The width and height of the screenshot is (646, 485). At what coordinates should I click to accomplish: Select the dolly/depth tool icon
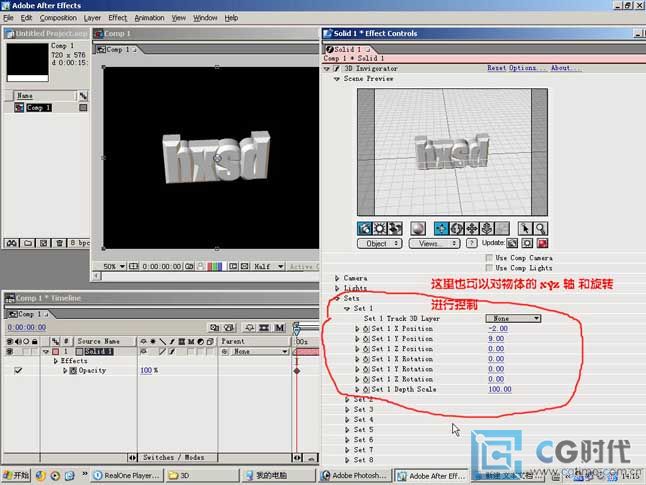[487, 228]
